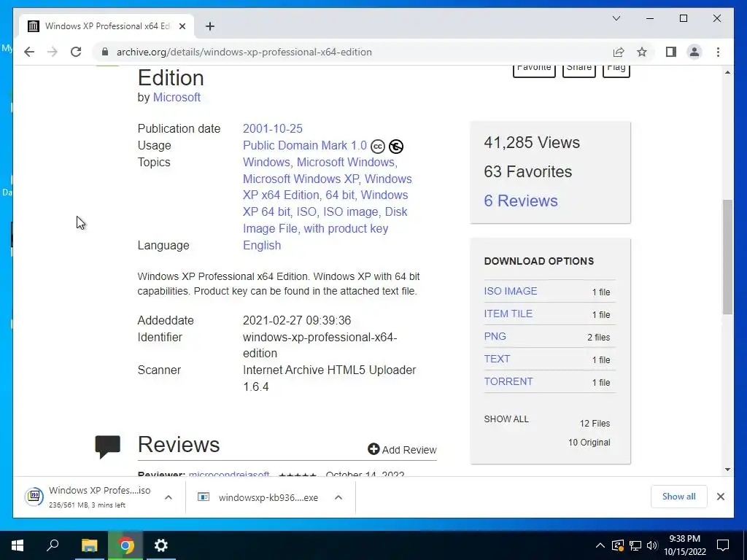Viewport: 747px width, 560px height.
Task: View site information lock icon
Action: (105, 52)
